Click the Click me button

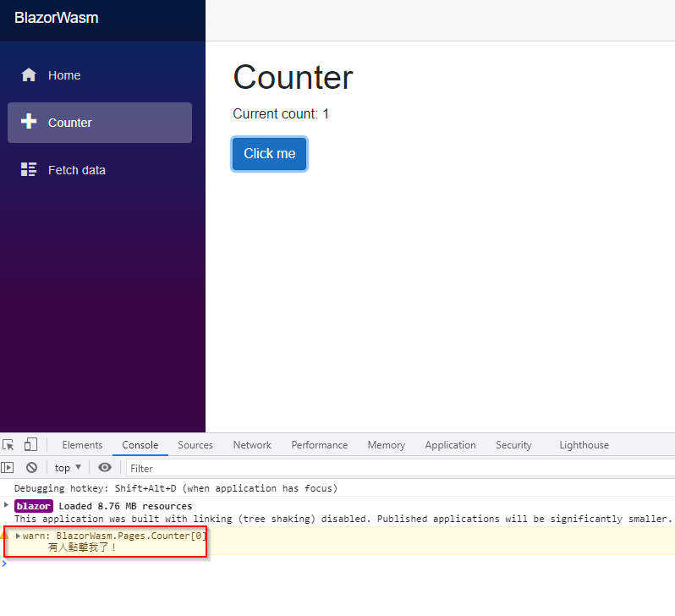pyautogui.click(x=270, y=154)
